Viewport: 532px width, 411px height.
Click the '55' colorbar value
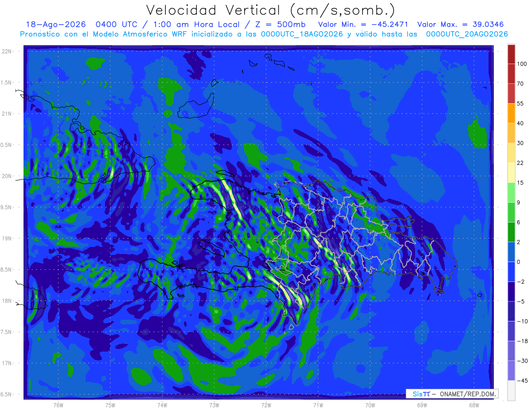(x=521, y=103)
